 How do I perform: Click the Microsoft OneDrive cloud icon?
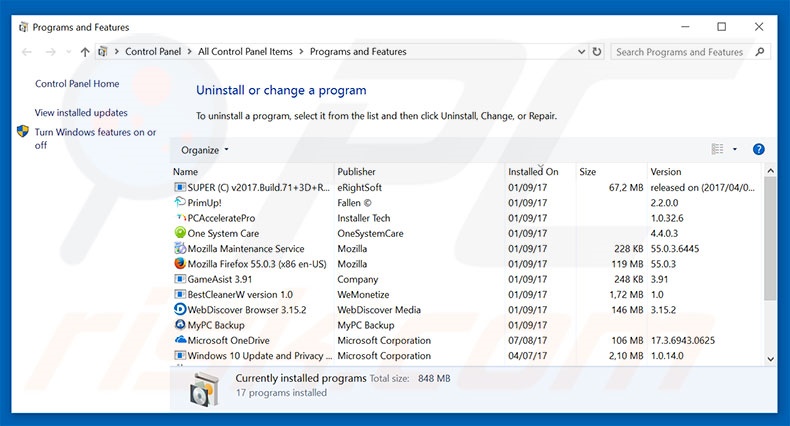pos(180,340)
